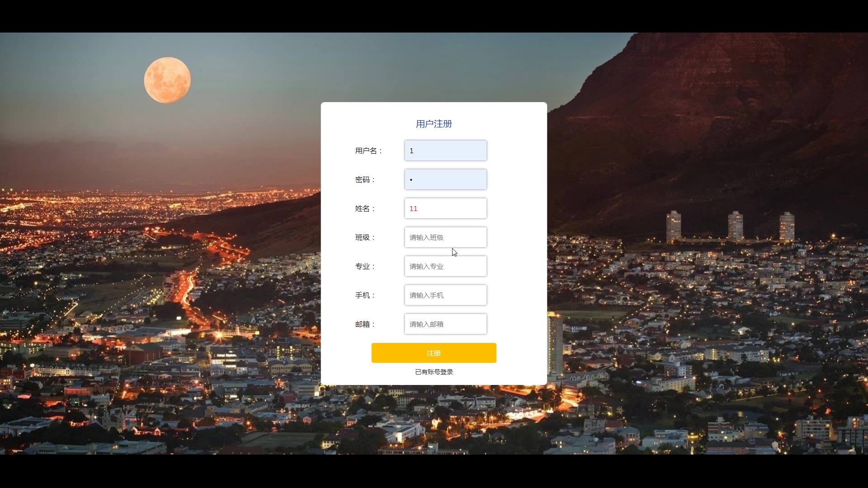Click the 手机： label
868x488 pixels.
click(x=365, y=296)
